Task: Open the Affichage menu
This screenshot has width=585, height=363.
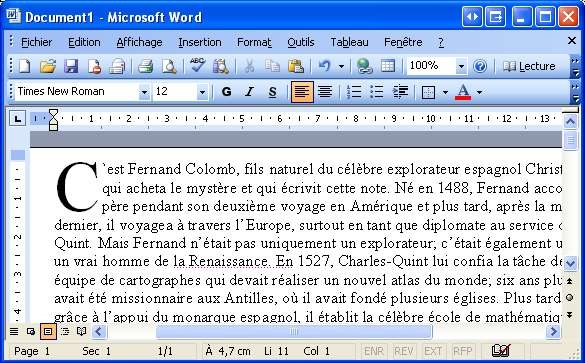Action: (x=139, y=42)
